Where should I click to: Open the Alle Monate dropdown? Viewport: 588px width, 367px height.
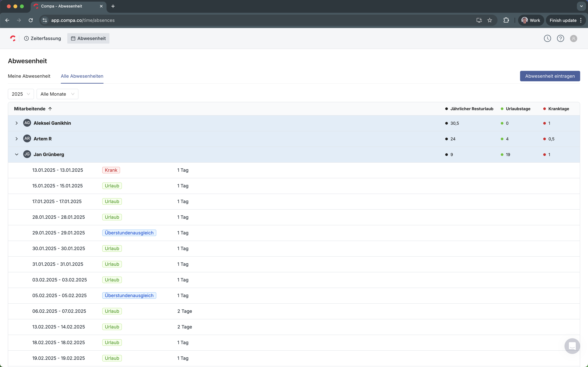(57, 94)
